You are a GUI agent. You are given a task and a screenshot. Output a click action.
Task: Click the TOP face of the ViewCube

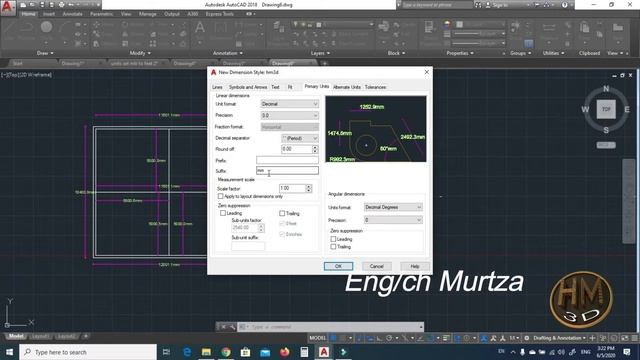pos(606,109)
